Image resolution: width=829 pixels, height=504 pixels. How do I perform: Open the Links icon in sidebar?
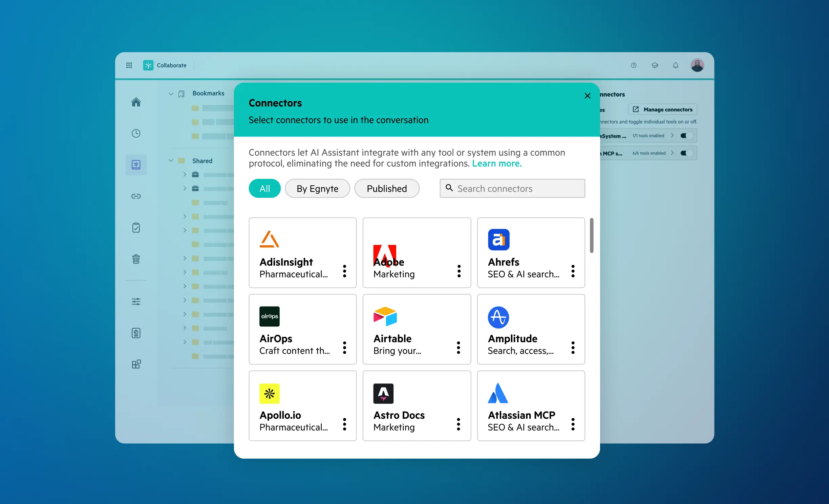coord(136,196)
